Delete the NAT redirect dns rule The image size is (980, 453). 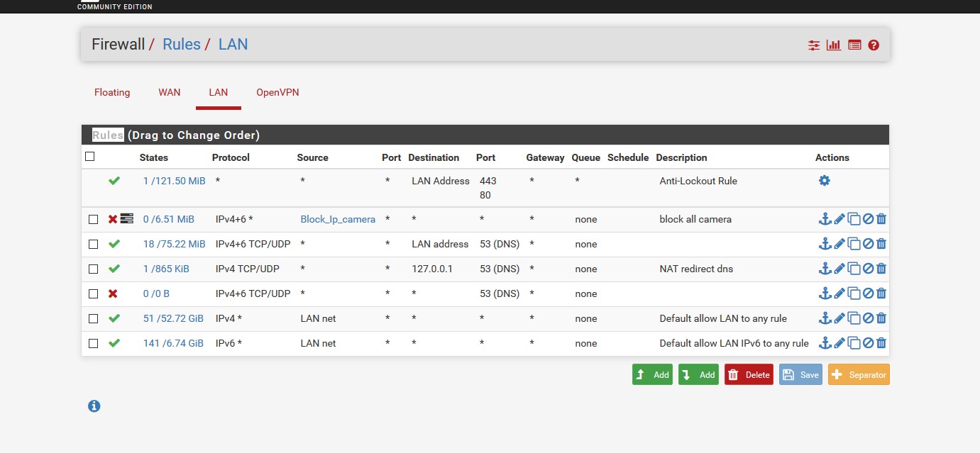pos(881,269)
